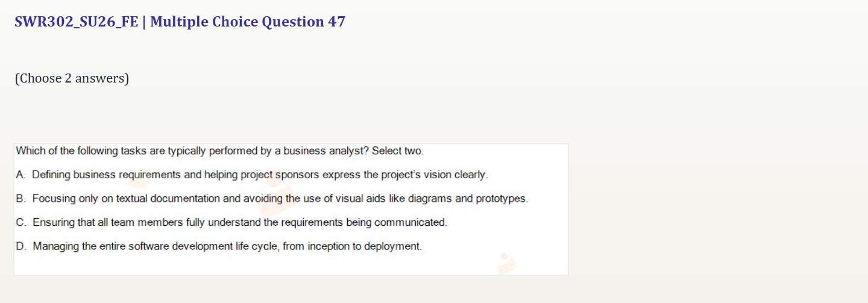
Task: Click the letter 'B.' answer label
Action: click(x=21, y=198)
